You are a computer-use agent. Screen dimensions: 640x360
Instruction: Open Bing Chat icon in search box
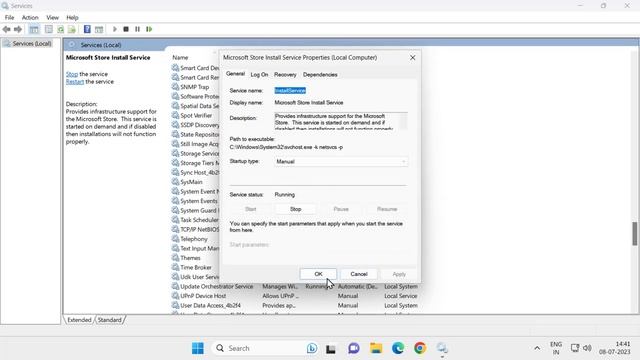(x=312, y=348)
